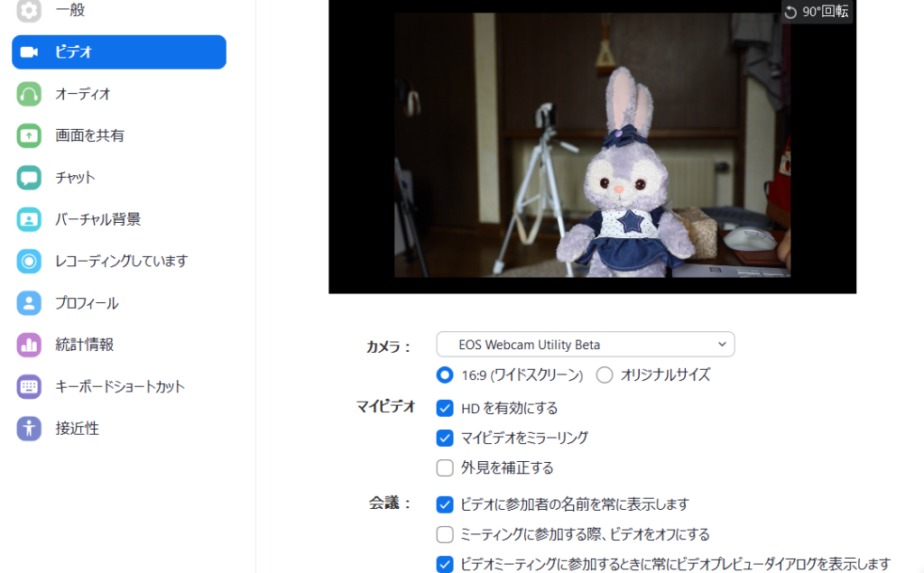Viewport: 924px width, 573px height.
Task: Click the Virtual Background (バーチャル背景) icon
Action: [29, 219]
